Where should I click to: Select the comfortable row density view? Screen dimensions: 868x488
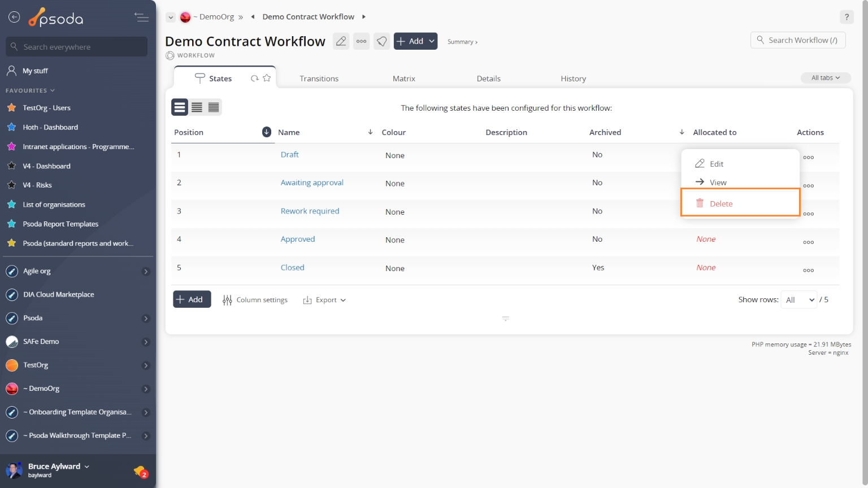point(180,107)
